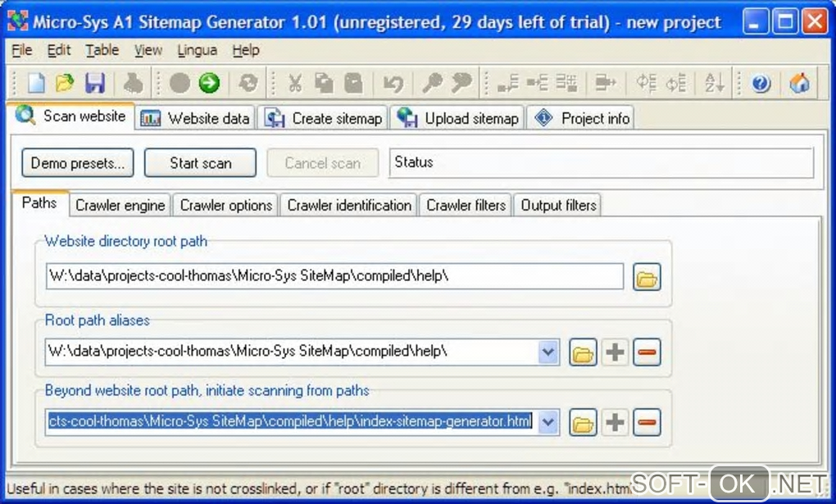
Task: Expand the Beyond website root path dropdown
Action: pyautogui.click(x=548, y=422)
